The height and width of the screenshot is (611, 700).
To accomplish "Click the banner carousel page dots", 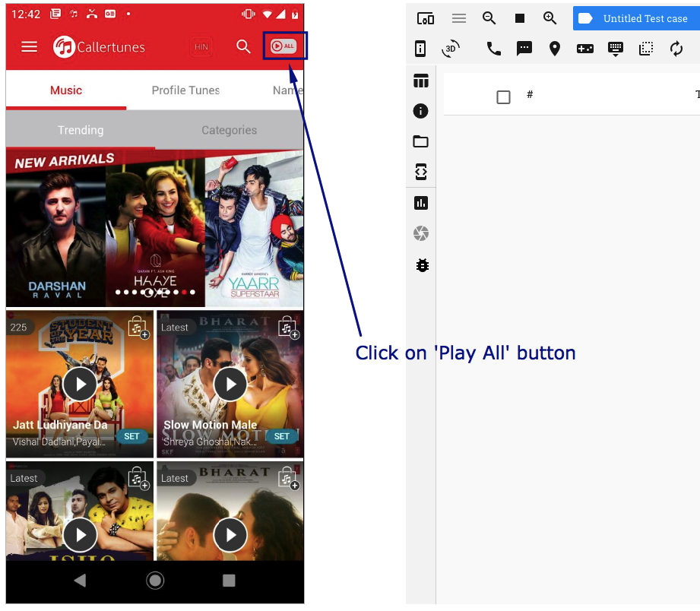I will tap(155, 293).
